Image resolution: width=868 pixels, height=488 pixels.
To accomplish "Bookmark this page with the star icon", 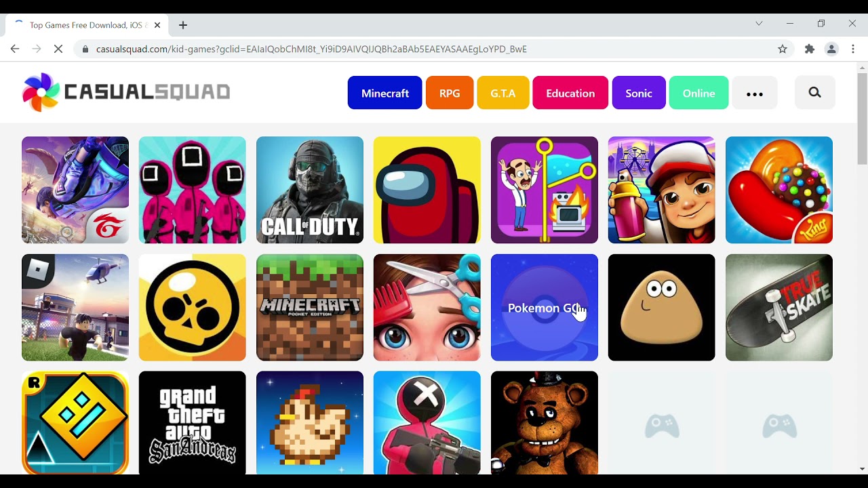I will 783,49.
